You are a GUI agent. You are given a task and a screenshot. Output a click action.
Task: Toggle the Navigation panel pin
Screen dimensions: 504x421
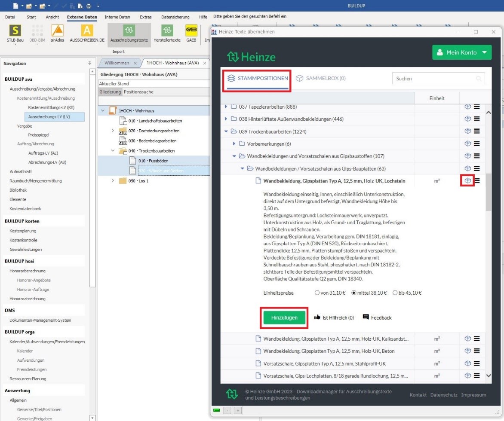pyautogui.click(x=90, y=63)
